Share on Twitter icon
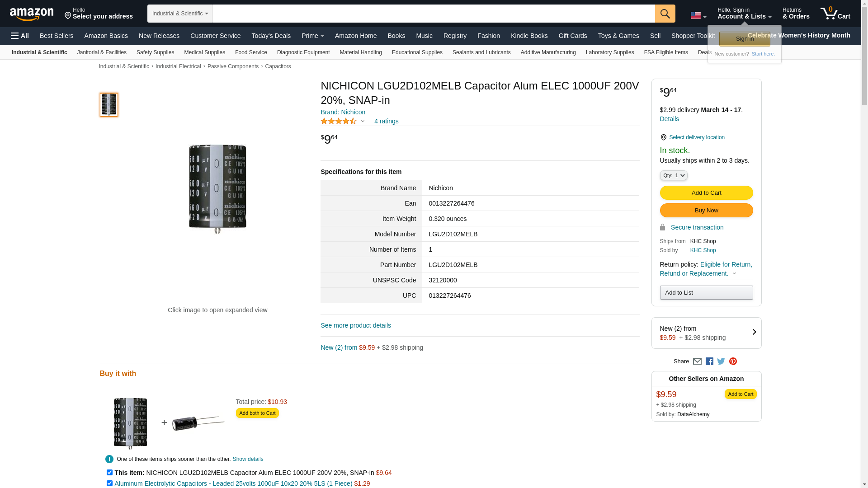The width and height of the screenshot is (868, 488). point(721,361)
